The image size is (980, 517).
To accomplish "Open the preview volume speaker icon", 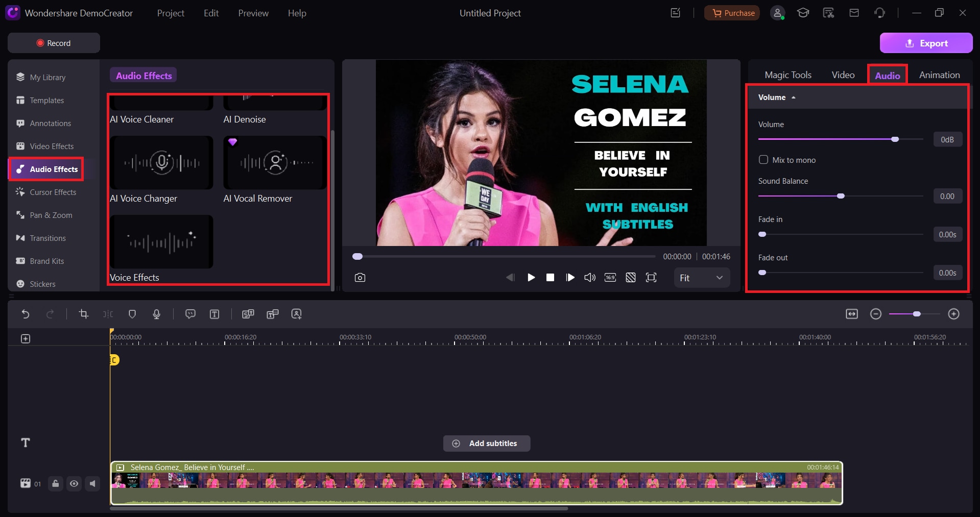I will [x=590, y=278].
